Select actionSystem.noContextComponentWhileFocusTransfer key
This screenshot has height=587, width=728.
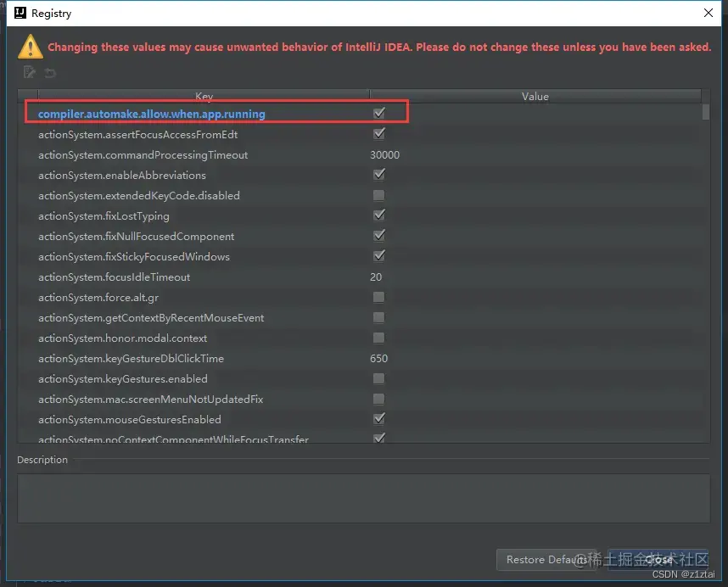click(173, 439)
